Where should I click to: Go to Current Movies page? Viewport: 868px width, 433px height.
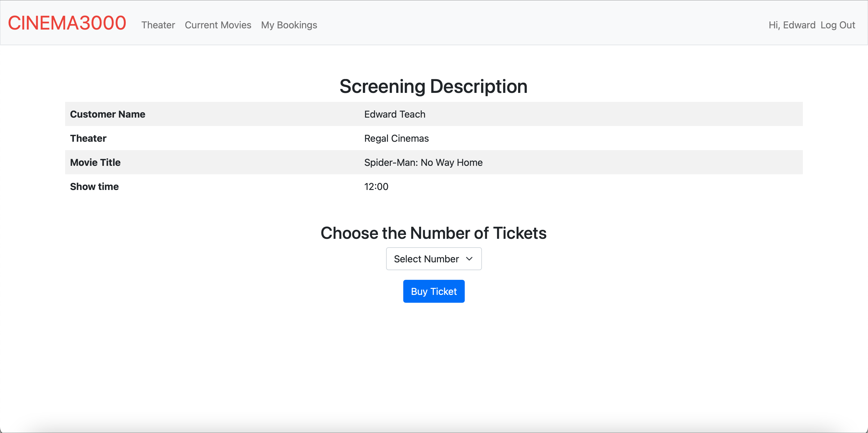[x=218, y=25]
